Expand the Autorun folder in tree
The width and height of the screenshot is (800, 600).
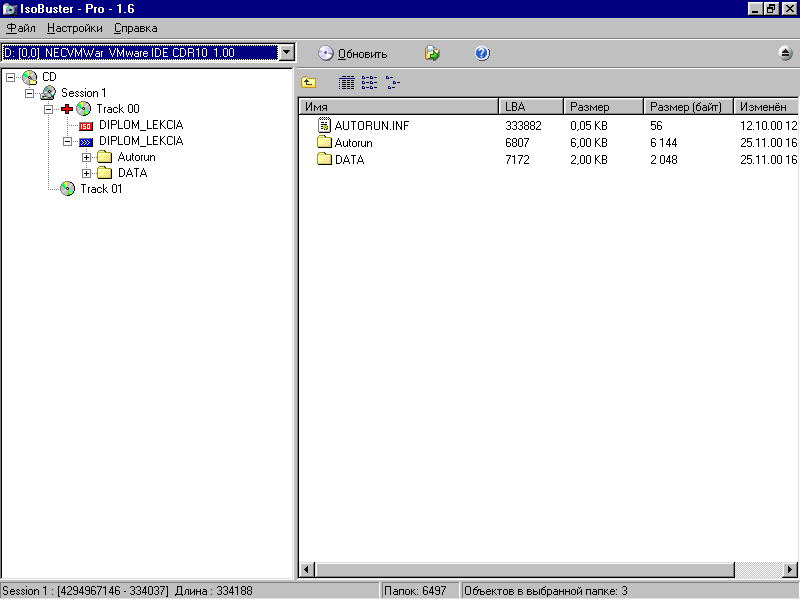86,157
